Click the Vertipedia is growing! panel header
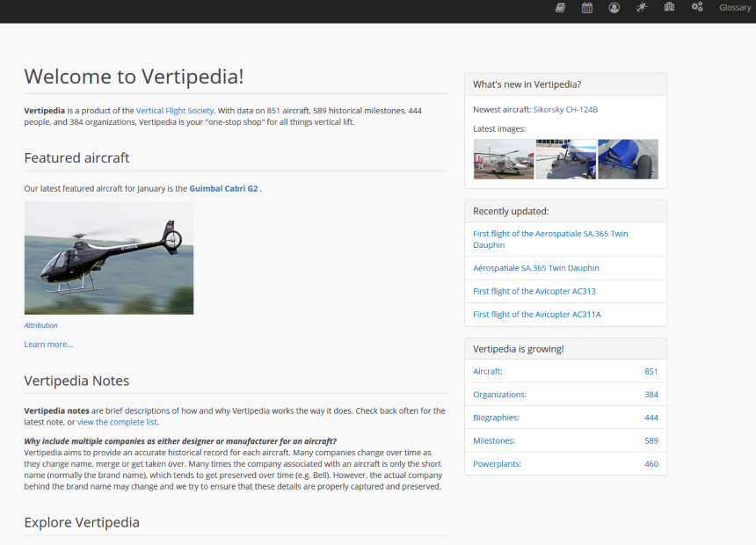 tap(565, 349)
